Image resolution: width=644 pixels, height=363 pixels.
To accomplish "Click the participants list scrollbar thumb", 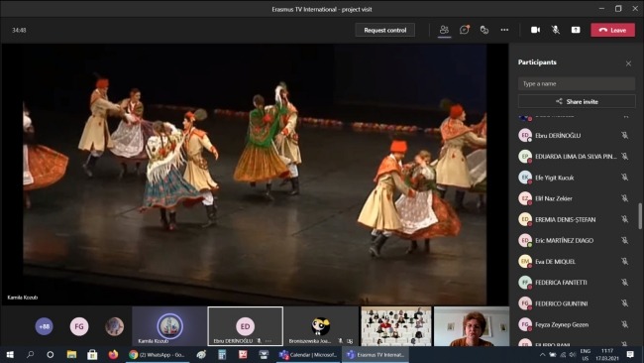I will 640,216.
